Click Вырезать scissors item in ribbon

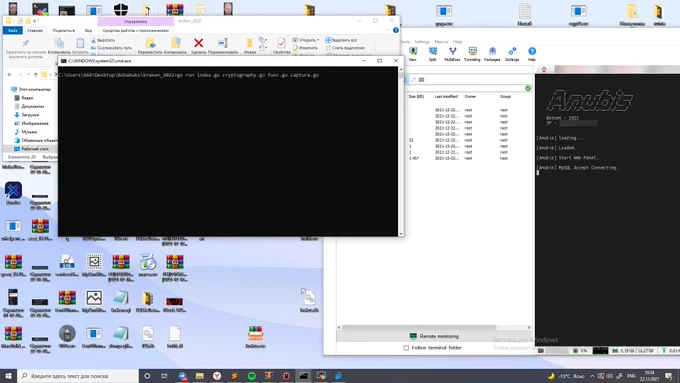[103, 40]
